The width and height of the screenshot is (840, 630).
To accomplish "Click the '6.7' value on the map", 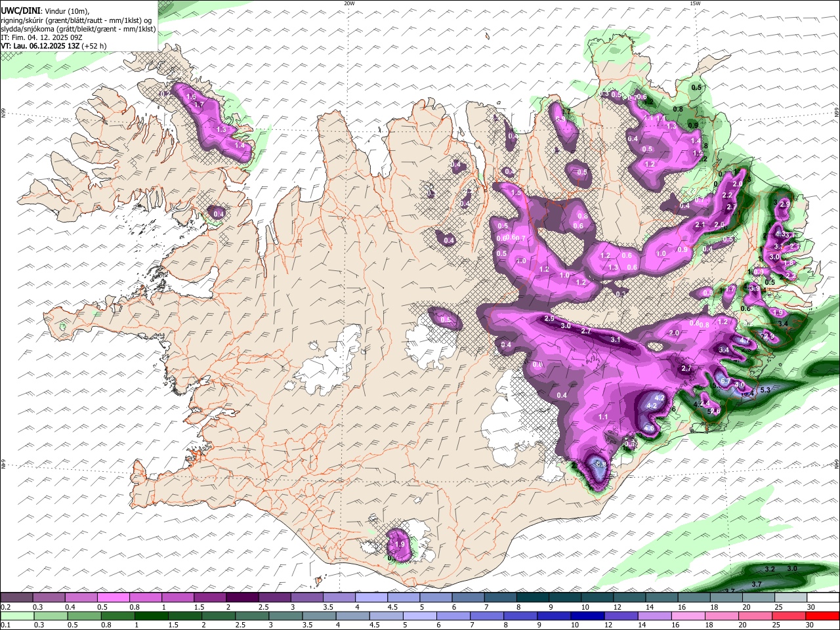I will click(726, 381).
